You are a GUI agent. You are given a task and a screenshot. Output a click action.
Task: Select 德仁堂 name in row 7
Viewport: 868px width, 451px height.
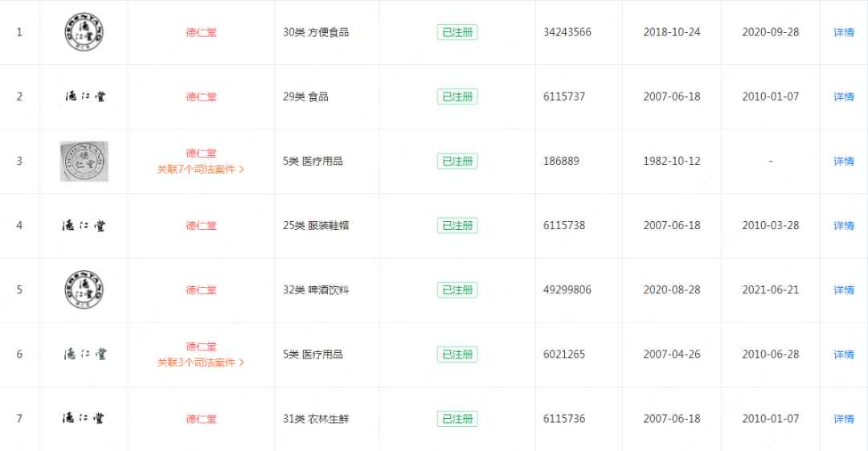tap(201, 420)
